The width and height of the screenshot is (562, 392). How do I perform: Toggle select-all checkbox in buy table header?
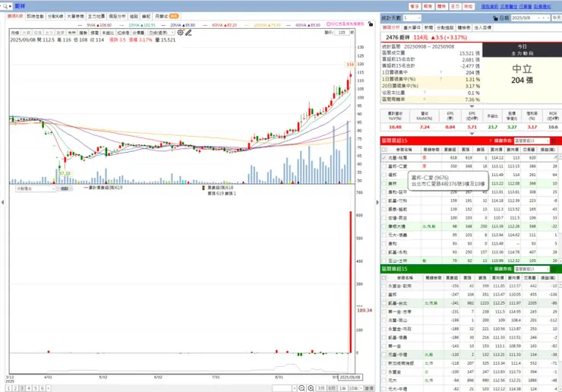384,149
